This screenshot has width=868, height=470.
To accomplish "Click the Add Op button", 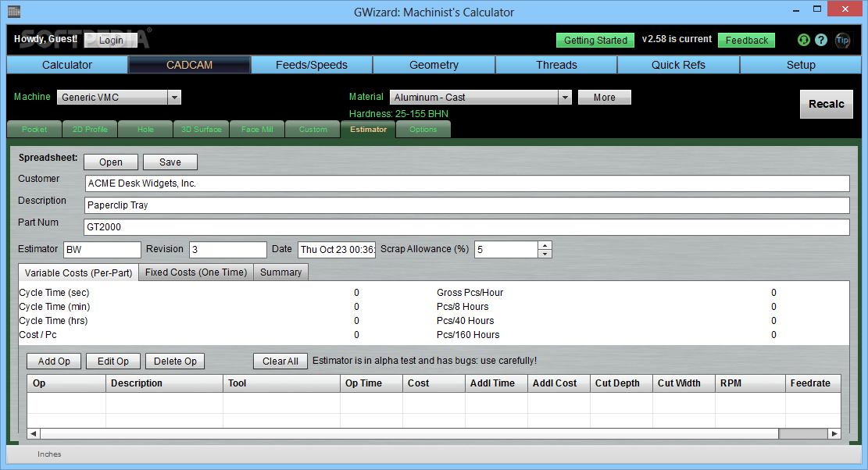I will 54,361.
